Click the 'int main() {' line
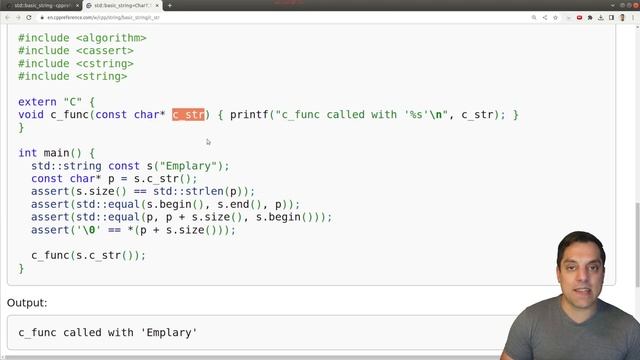The width and height of the screenshot is (640, 360). coord(56,153)
